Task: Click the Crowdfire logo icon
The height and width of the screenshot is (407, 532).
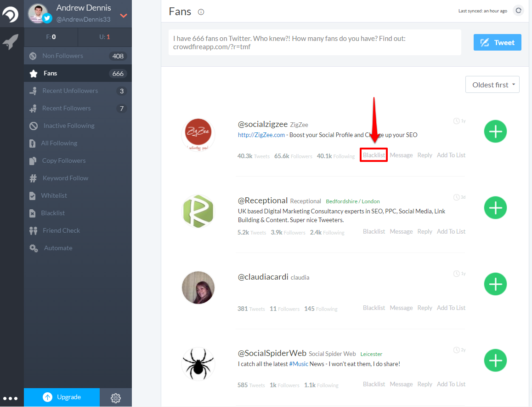Action: [11, 14]
